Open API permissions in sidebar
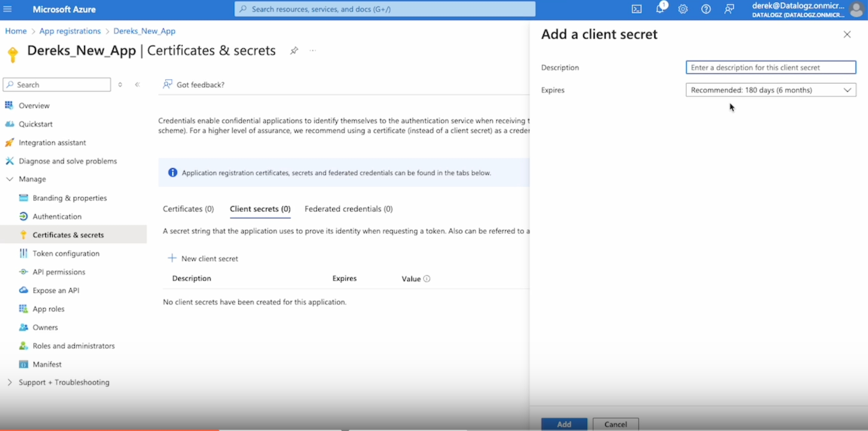Image resolution: width=868 pixels, height=431 pixels. tap(59, 272)
